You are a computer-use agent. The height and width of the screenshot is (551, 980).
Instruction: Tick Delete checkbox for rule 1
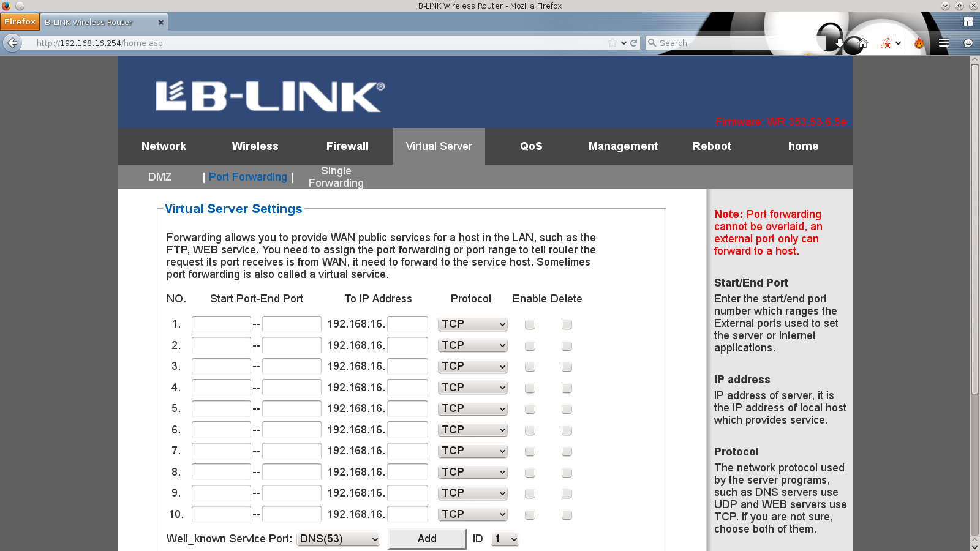pyautogui.click(x=567, y=324)
